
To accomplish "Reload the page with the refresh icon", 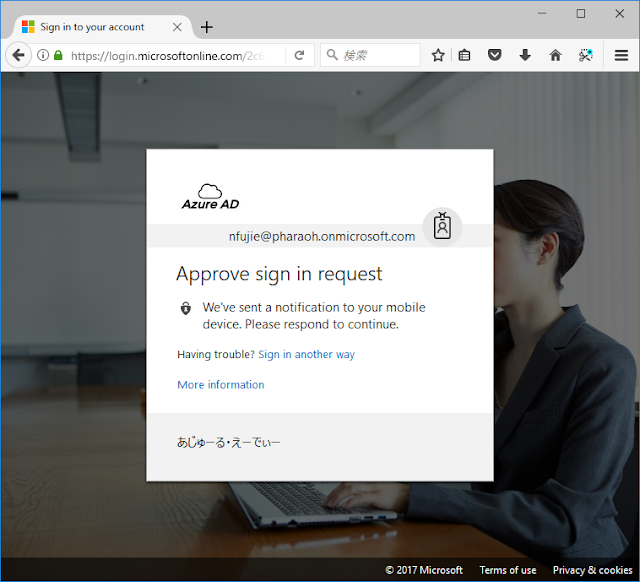I will coord(300,55).
